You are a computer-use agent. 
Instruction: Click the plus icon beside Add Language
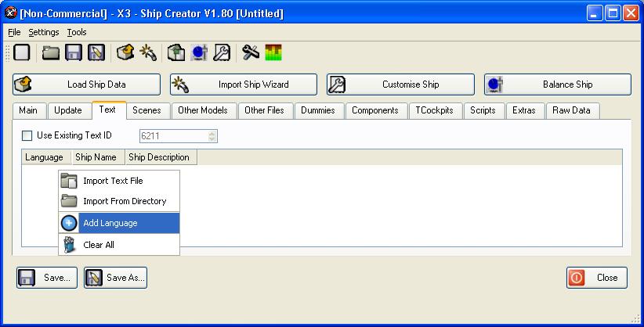point(69,223)
